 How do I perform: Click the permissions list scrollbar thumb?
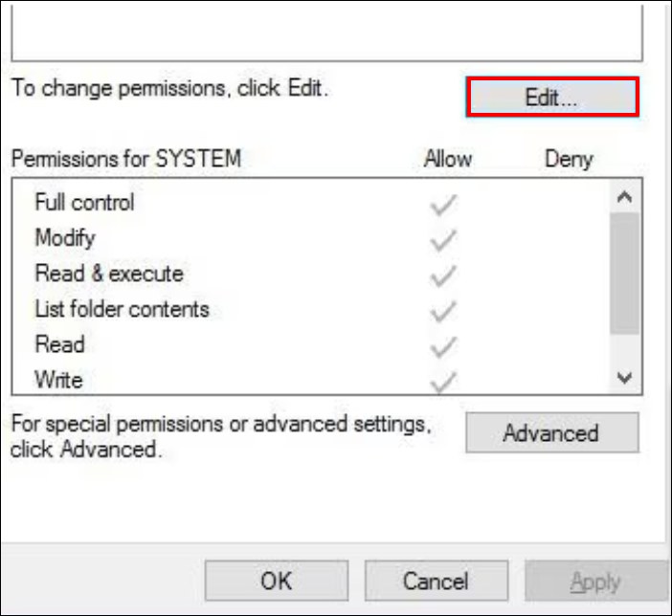[x=625, y=273]
